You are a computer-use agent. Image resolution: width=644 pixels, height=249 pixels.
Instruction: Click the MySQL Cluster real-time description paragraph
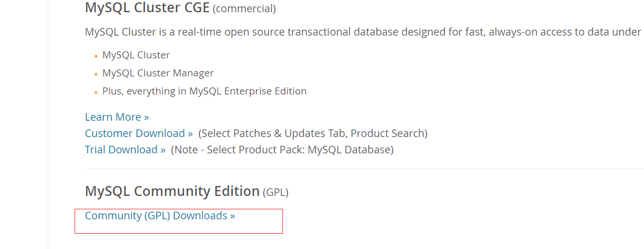pos(365,31)
